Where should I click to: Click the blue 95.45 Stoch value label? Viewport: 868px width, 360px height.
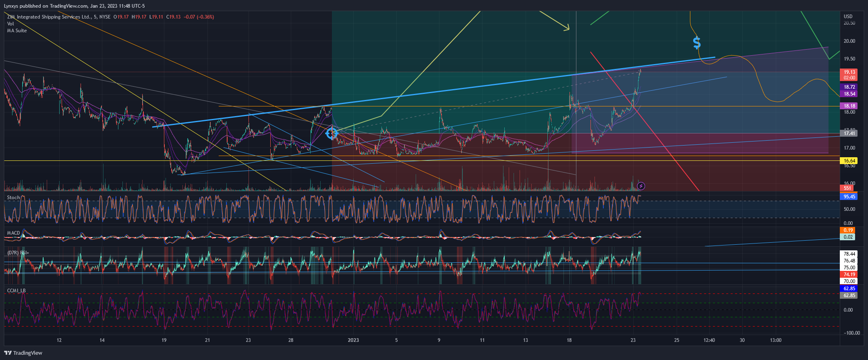(849, 197)
